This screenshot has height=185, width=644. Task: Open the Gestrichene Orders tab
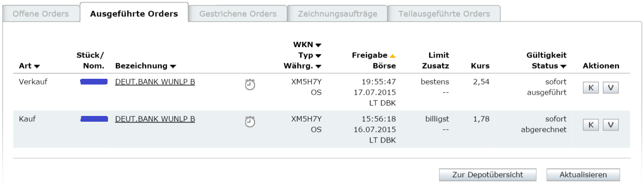click(x=238, y=14)
